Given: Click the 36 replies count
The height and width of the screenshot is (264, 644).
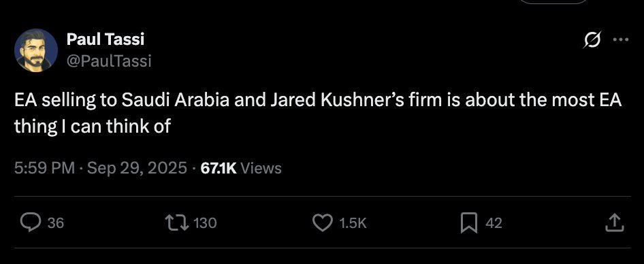Looking at the screenshot, I should point(56,223).
